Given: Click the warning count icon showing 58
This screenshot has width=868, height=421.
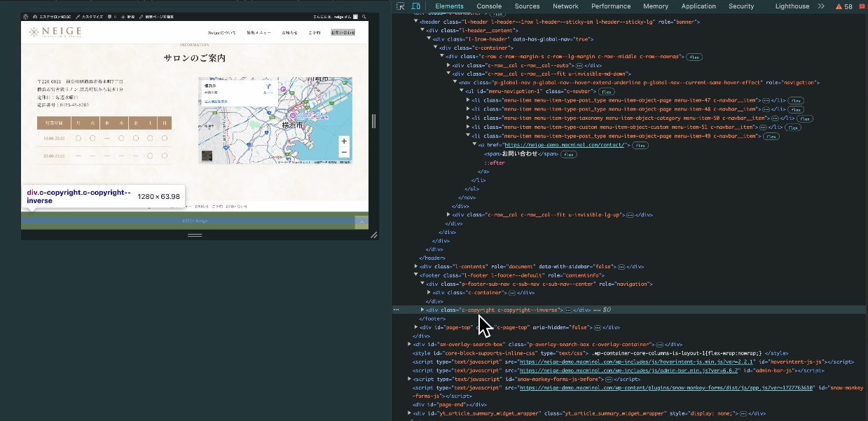Looking at the screenshot, I should point(843,6).
